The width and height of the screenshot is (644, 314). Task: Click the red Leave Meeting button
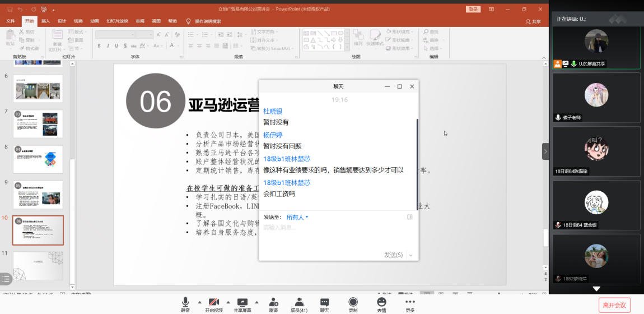pyautogui.click(x=614, y=305)
